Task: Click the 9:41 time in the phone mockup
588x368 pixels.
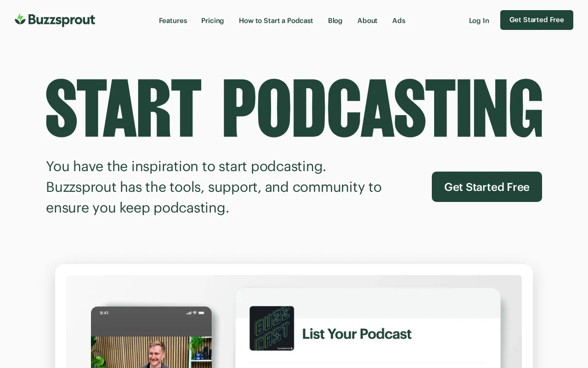Action: coord(104,313)
